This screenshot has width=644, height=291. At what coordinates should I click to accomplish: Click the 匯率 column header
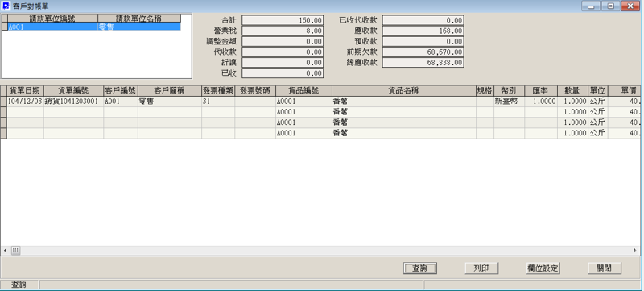pyautogui.click(x=541, y=91)
